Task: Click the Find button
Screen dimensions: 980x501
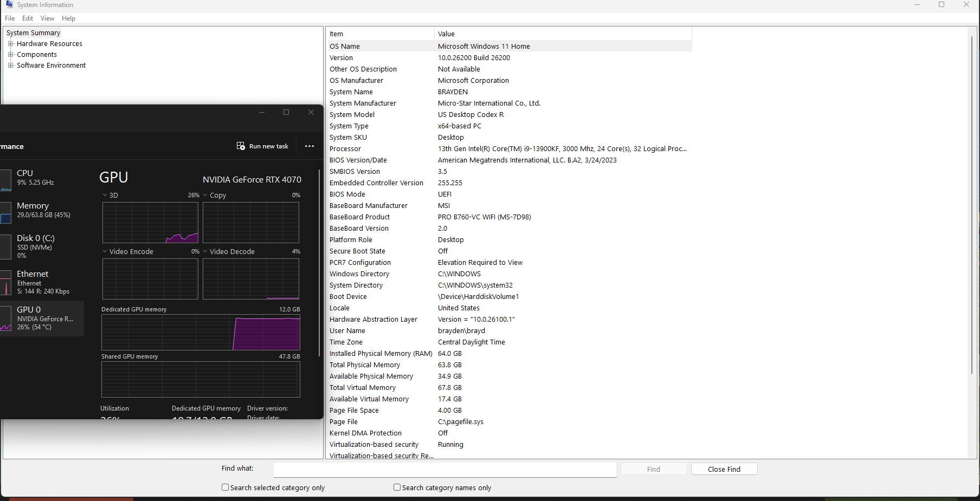Action: click(x=654, y=469)
